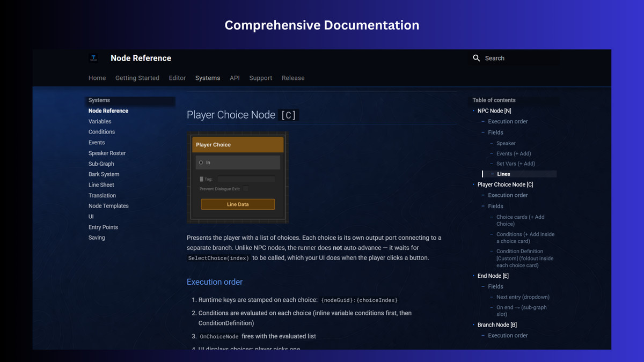Go to the Support nav tab
Screen dimensions: 644x362
pos(261,78)
